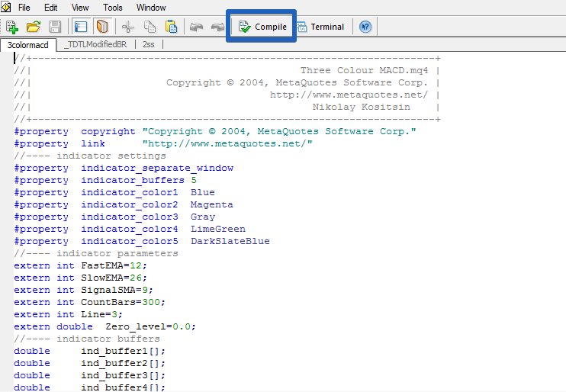Place cursor on the FastEMA=12 line
Viewport: 566px width, 392px height.
point(99,265)
